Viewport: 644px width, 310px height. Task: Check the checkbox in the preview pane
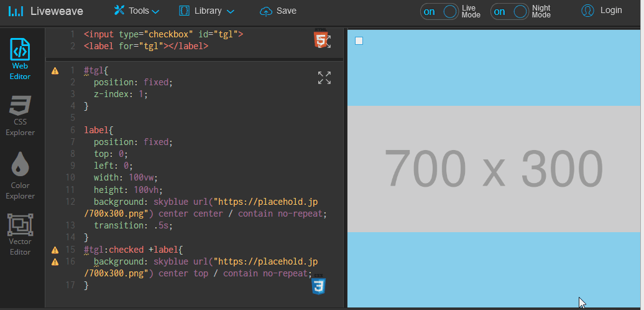[x=359, y=41]
